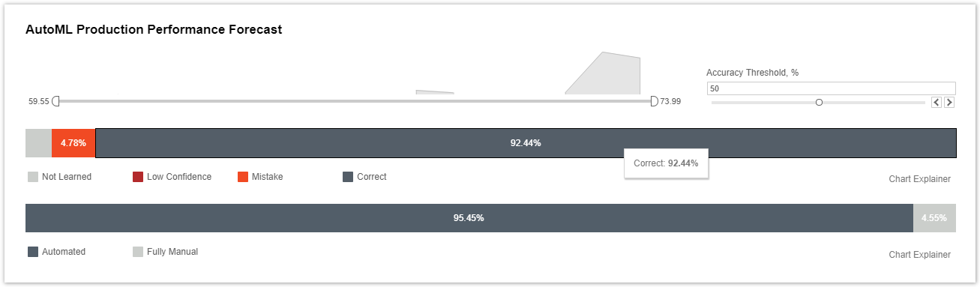
Task: Click the right range slider handle at 73.99
Action: (x=654, y=101)
